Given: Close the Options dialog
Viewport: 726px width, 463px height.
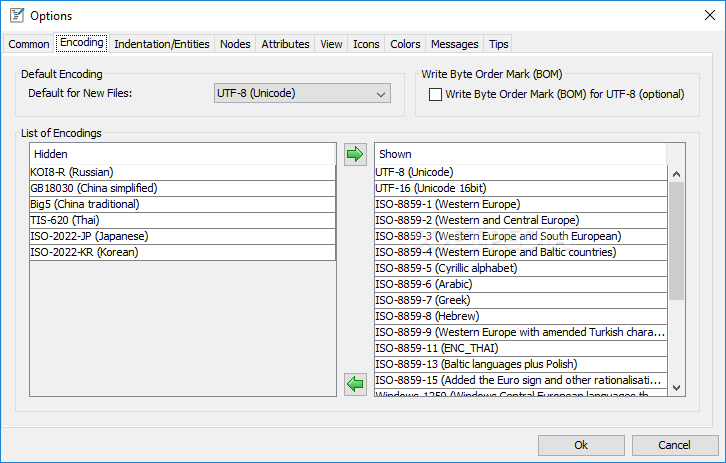Looking at the screenshot, I should click(x=709, y=15).
